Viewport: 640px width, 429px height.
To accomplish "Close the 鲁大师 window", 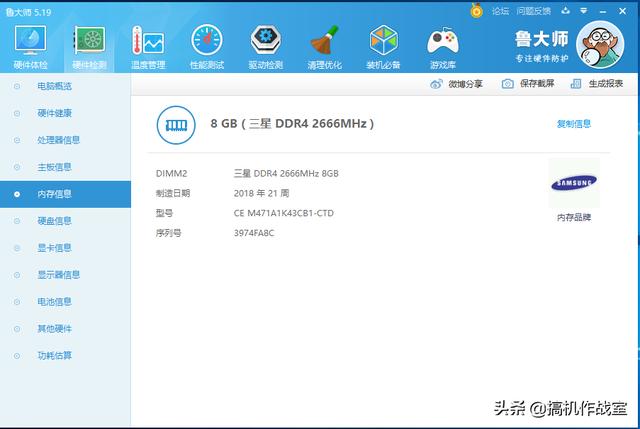I will click(x=622, y=11).
